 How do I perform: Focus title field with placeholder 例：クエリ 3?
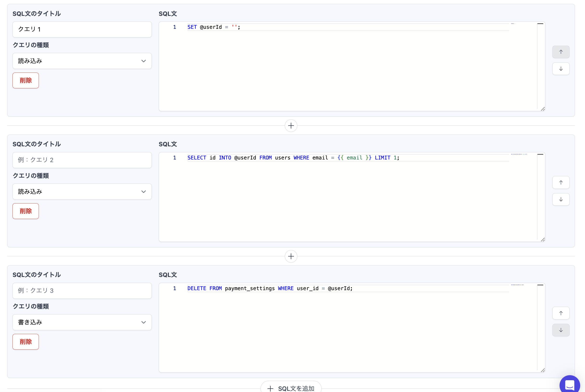click(x=82, y=291)
